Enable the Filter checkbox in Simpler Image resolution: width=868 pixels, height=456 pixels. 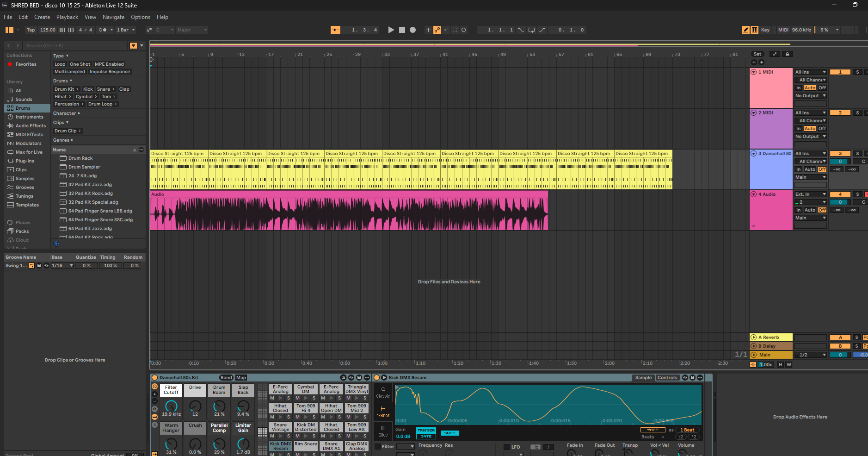tap(377, 447)
